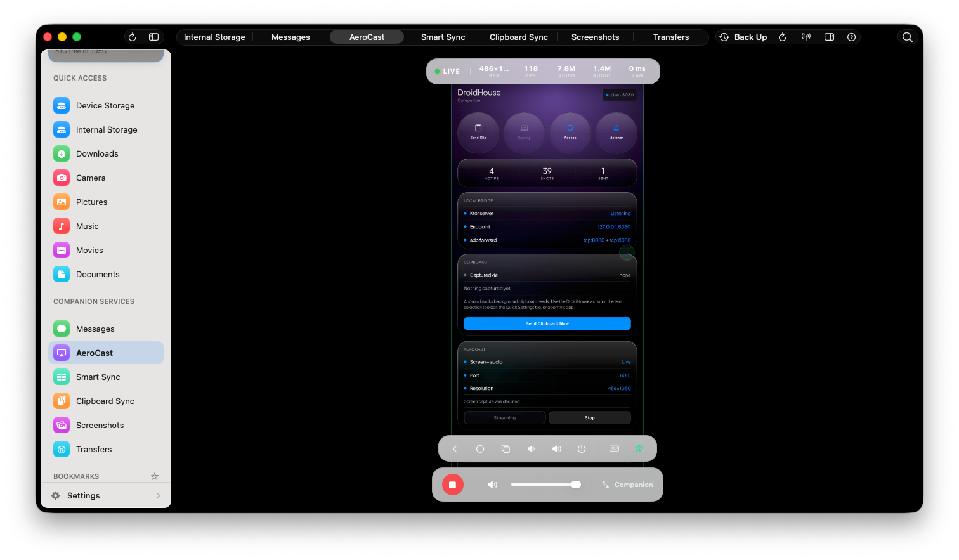959x560 pixels.
Task: Click the Back Up button
Action: point(743,37)
